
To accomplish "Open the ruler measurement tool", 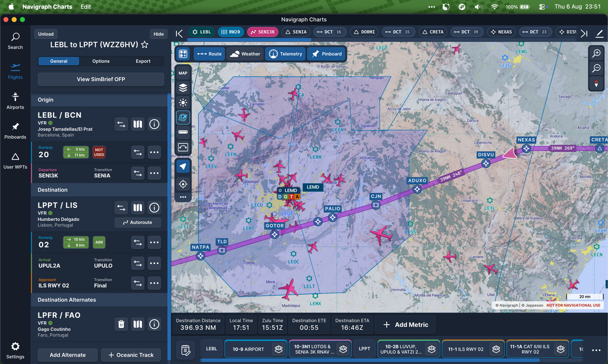I will click(x=183, y=132).
